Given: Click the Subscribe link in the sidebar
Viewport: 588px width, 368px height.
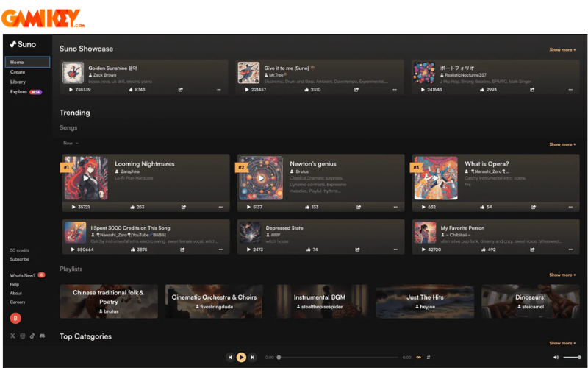Looking at the screenshot, I should [20, 259].
